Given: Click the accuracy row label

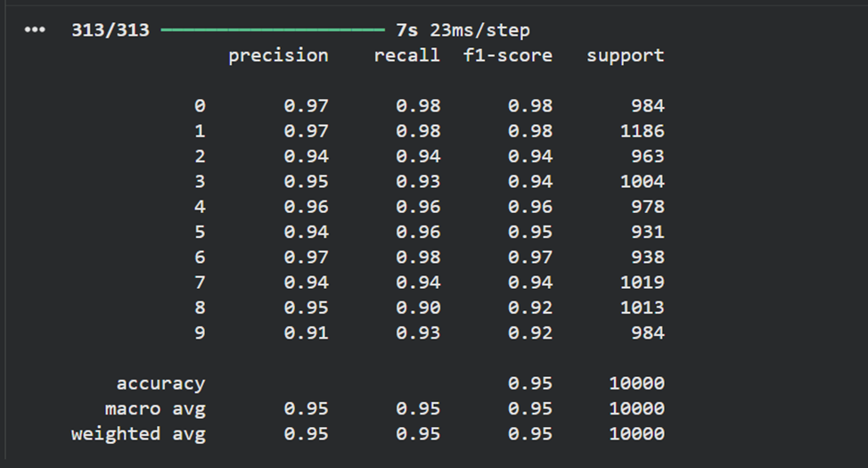Looking at the screenshot, I should click(x=160, y=383).
